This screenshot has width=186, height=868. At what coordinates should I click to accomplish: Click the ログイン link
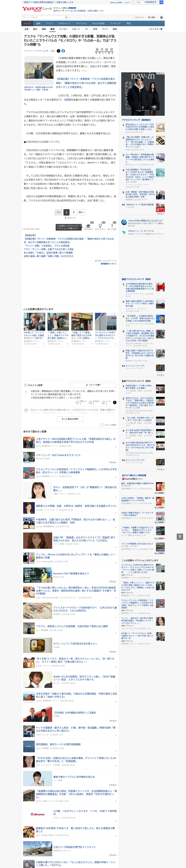point(57,11)
